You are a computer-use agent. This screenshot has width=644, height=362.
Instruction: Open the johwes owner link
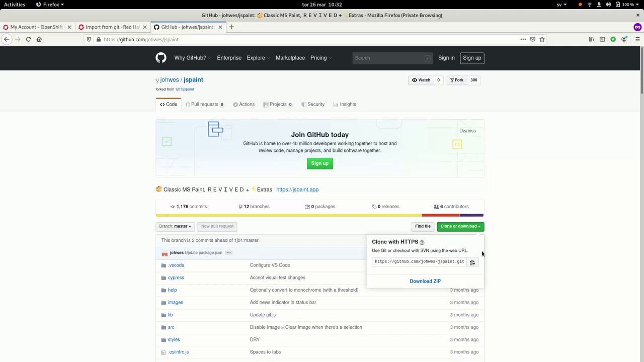tap(170, 79)
